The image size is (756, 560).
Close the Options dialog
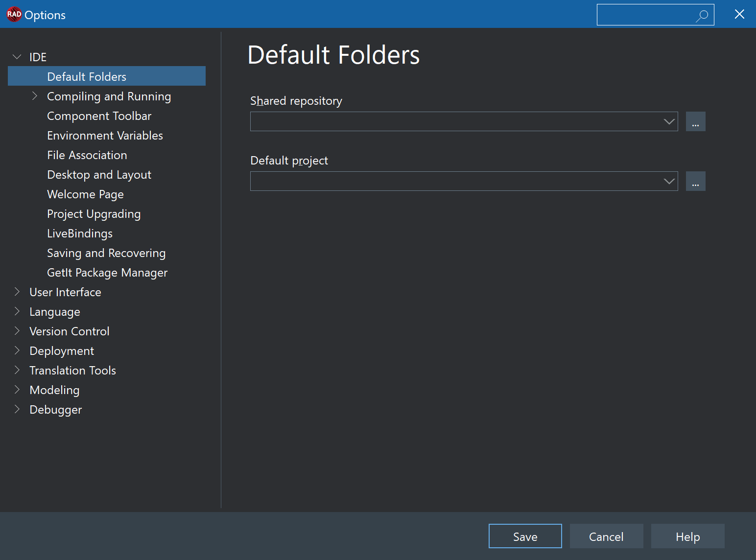tap(739, 14)
